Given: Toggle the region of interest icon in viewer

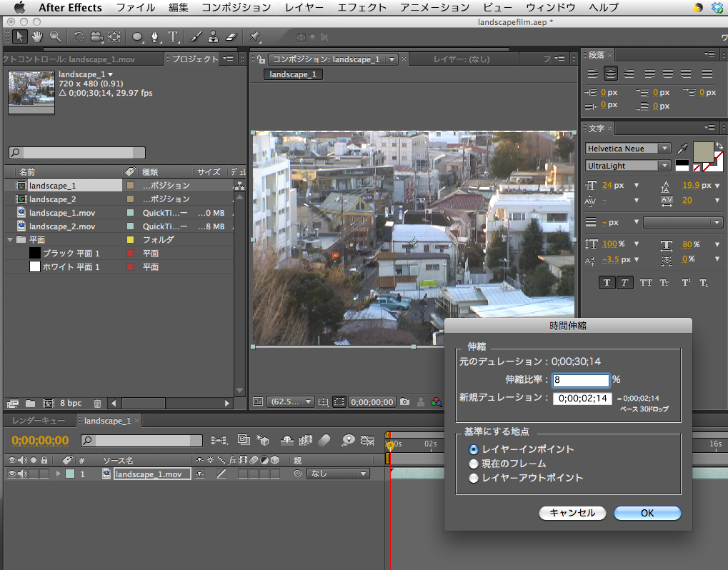Looking at the screenshot, I should point(339,402).
